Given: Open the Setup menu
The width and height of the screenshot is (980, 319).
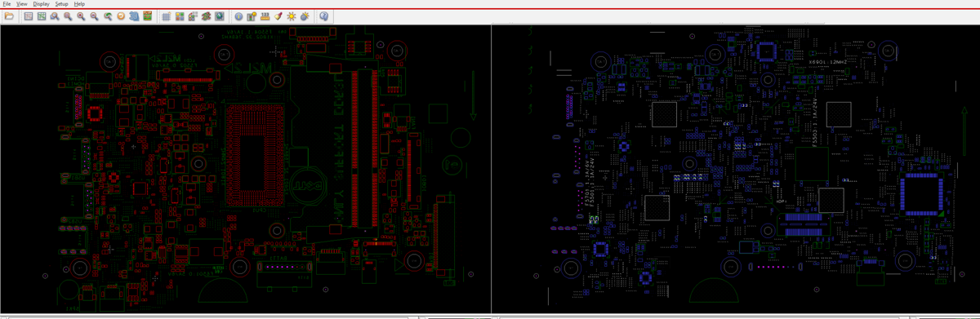Looking at the screenshot, I should pyautogui.click(x=61, y=4).
